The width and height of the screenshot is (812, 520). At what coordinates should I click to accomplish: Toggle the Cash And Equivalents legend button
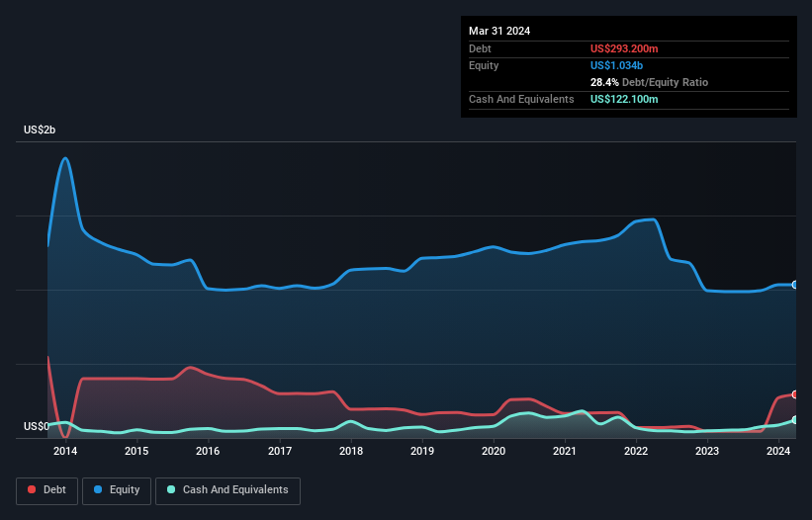coord(227,490)
